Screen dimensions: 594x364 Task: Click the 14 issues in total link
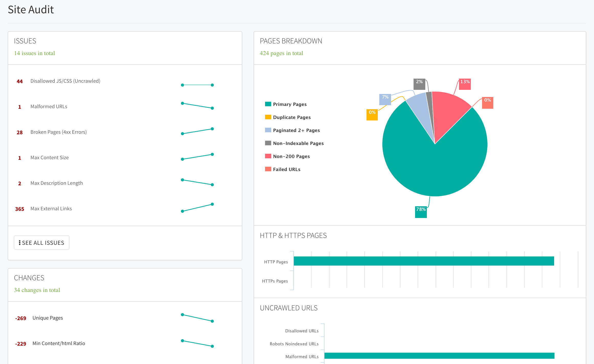click(x=35, y=53)
